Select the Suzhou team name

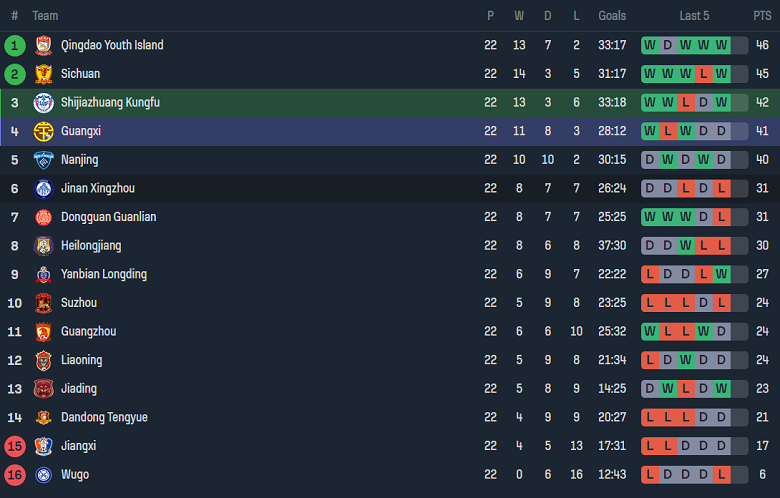coord(79,303)
